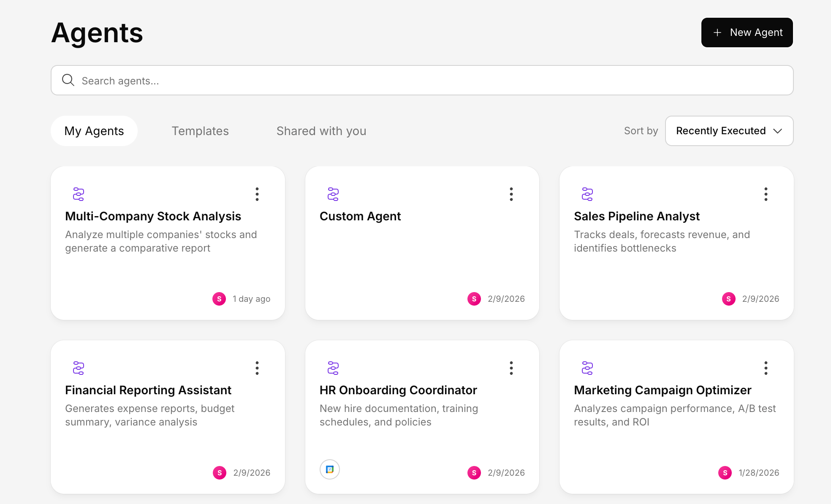The image size is (831, 504).
Task: Open three-dot menu on Marketing Campaign Optimizer card
Action: click(766, 368)
